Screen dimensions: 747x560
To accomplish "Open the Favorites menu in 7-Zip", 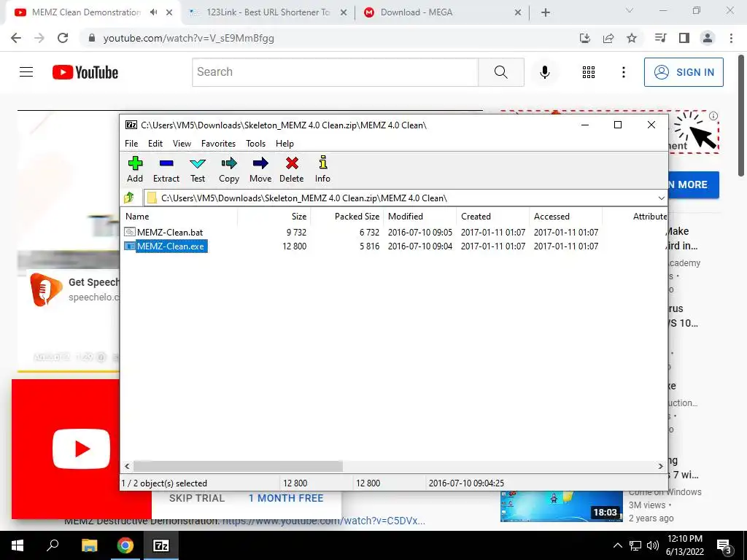I will (218, 144).
